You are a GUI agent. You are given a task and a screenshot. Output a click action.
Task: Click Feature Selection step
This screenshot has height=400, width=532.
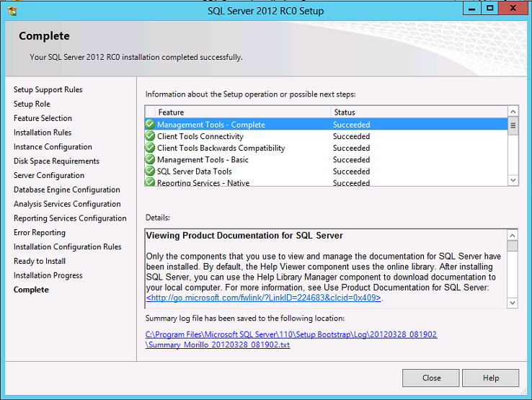(43, 118)
